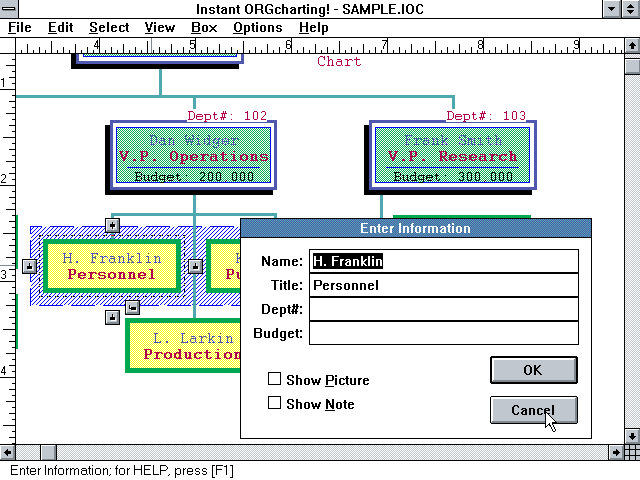This screenshot has height=480, width=640.
Task: Click the horizontal ruler at top
Action: pos(320,46)
